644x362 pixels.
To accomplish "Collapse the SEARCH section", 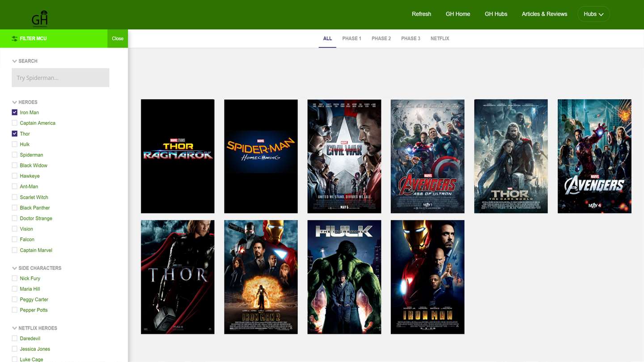I will 25,61.
